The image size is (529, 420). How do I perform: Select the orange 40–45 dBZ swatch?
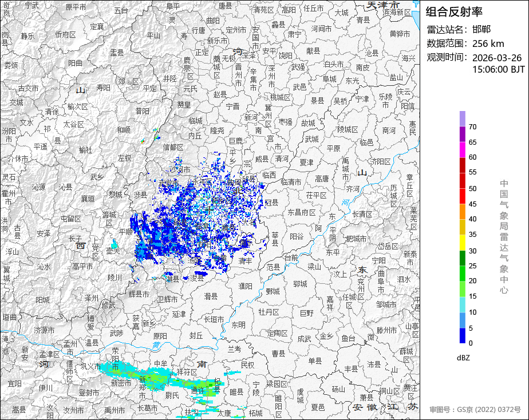pos(462,212)
